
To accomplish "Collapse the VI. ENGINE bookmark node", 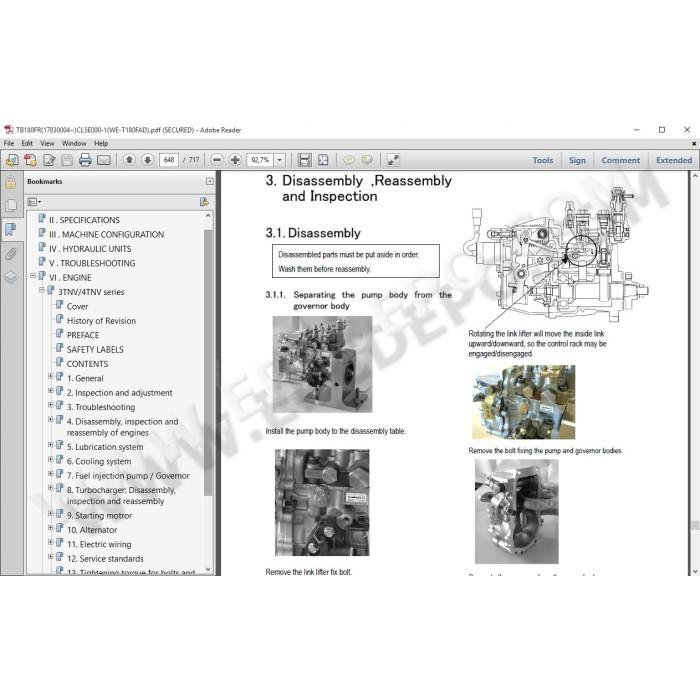I will coord(33,276).
